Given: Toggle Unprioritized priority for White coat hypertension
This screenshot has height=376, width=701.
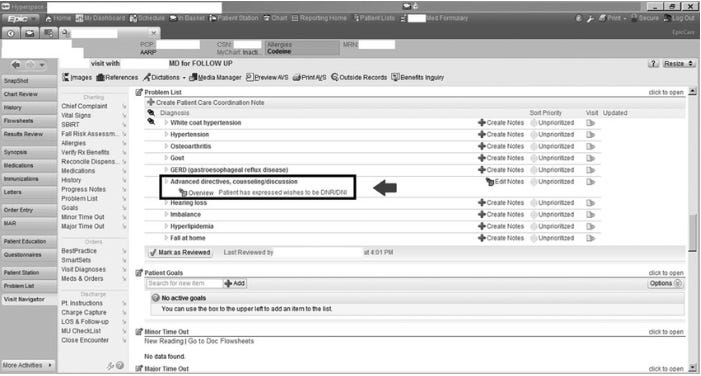Looking at the screenshot, I should click(x=553, y=123).
